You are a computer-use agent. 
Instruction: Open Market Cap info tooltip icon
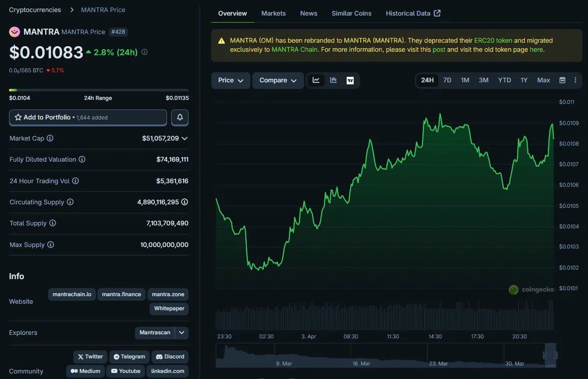50,138
